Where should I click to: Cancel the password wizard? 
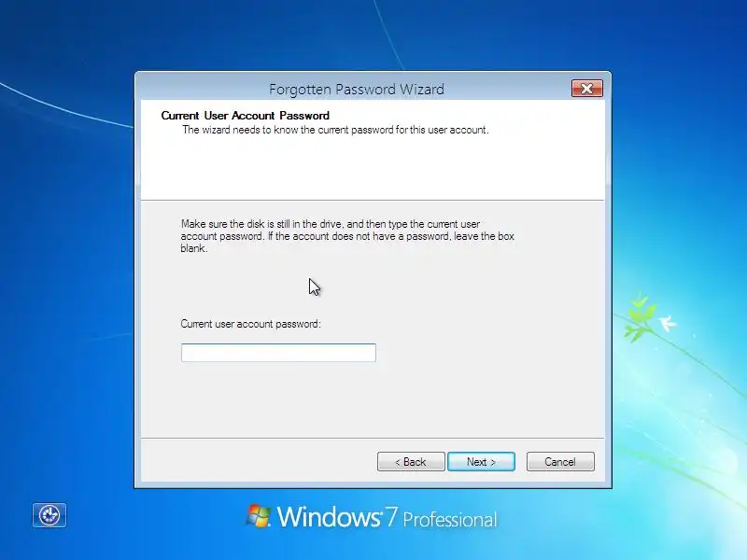tap(560, 462)
